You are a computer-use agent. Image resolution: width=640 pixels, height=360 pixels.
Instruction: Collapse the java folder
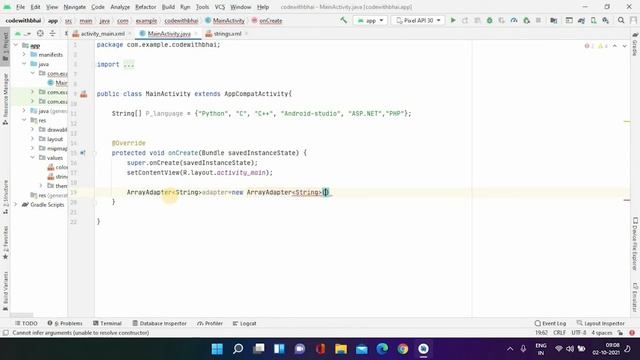point(24,64)
